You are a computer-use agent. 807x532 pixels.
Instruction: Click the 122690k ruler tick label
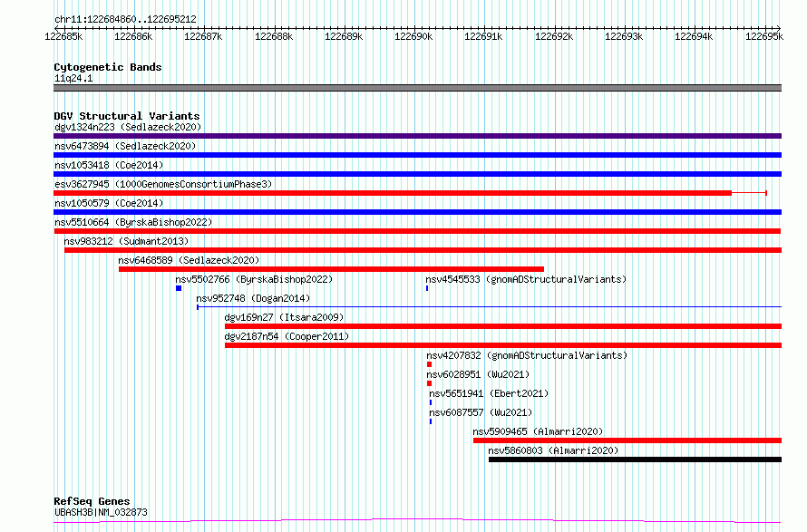tap(413, 36)
